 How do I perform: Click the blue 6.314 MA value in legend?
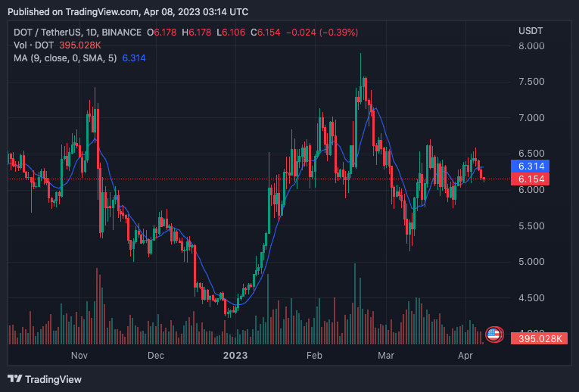click(134, 58)
